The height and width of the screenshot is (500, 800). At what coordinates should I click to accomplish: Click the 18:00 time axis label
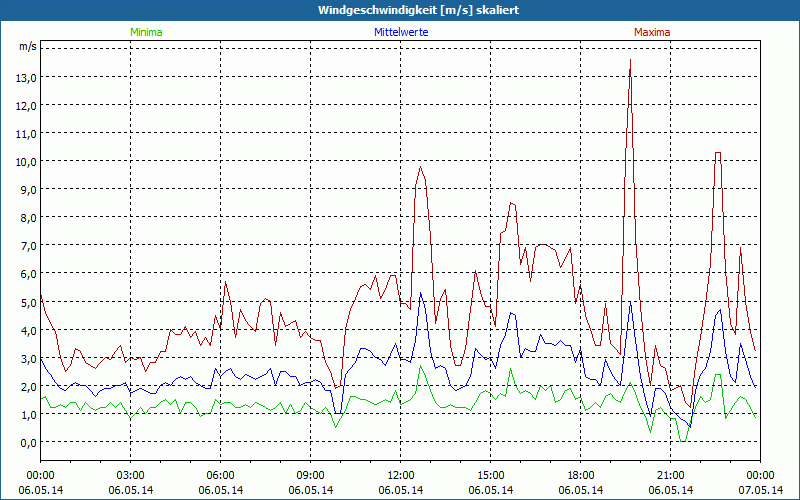point(581,475)
